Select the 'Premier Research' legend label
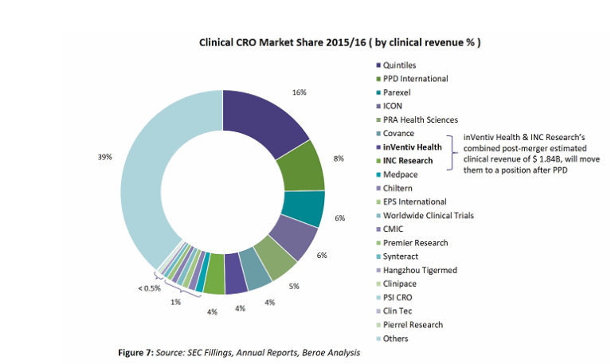Viewport: 611px width, 364px height. (x=415, y=243)
